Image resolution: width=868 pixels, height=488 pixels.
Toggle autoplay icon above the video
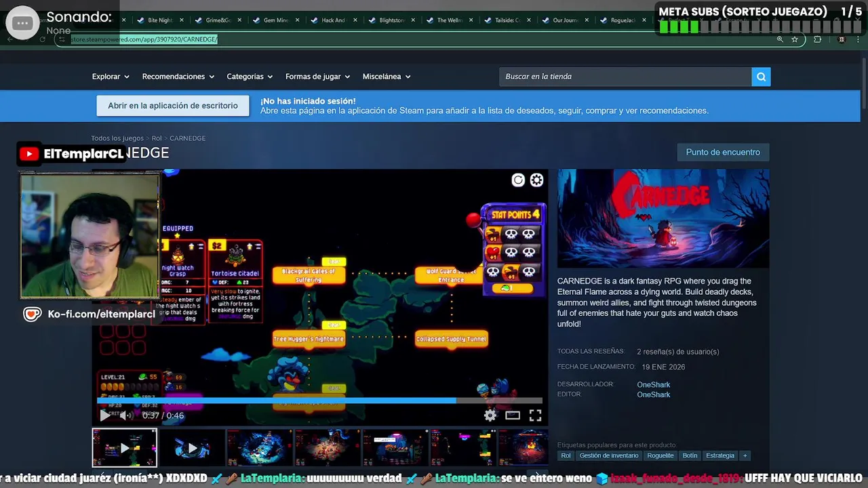coord(518,180)
